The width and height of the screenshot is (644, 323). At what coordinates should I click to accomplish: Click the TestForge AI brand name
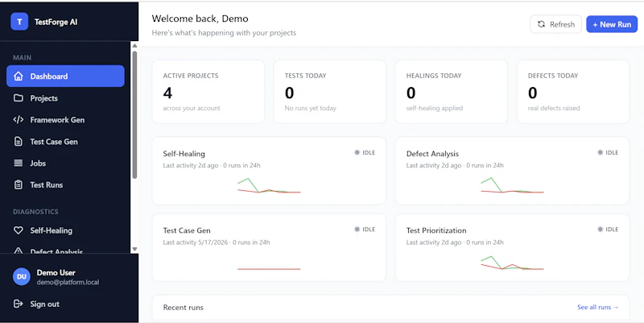[56, 23]
